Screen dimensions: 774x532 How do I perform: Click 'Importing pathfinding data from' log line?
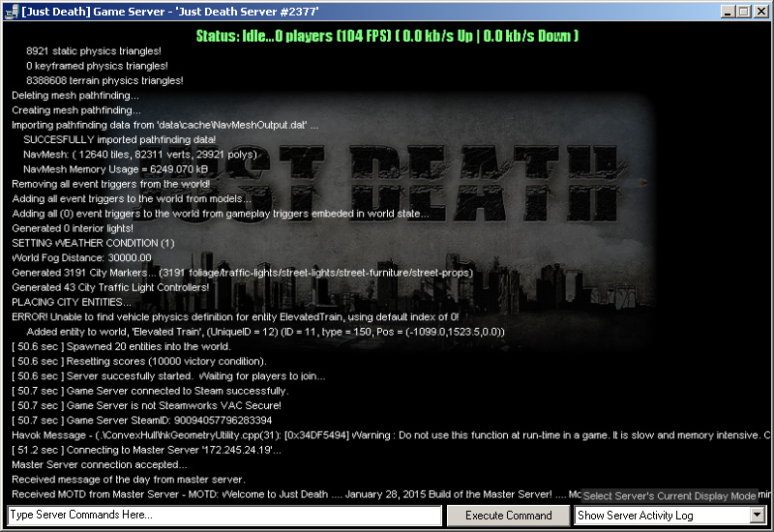click(x=164, y=126)
